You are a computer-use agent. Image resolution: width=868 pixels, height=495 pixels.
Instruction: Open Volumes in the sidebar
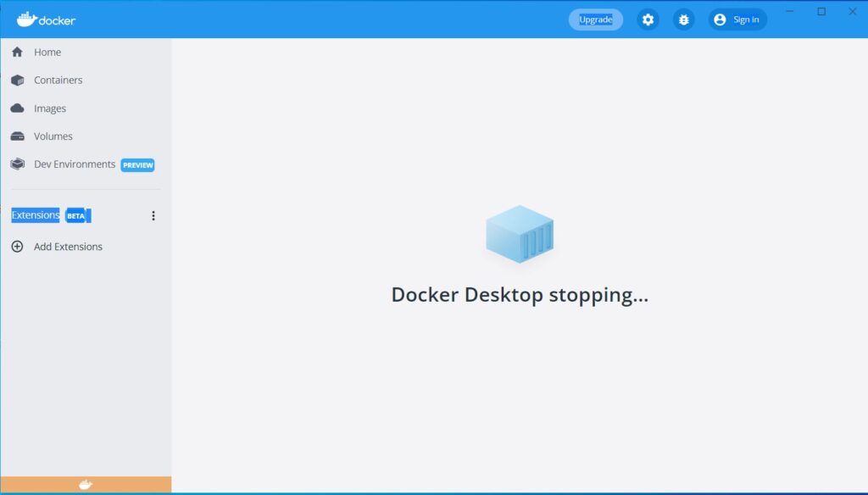[x=53, y=136]
